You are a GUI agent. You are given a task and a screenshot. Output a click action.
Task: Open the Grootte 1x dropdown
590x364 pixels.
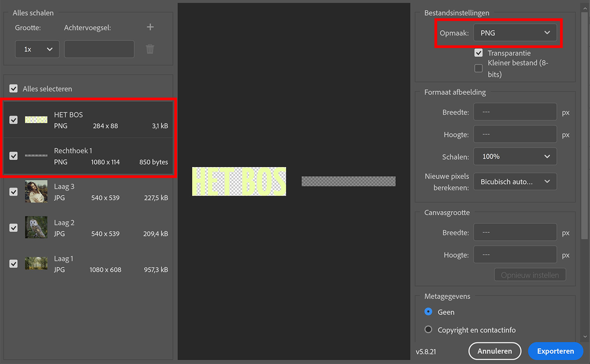pyautogui.click(x=37, y=49)
